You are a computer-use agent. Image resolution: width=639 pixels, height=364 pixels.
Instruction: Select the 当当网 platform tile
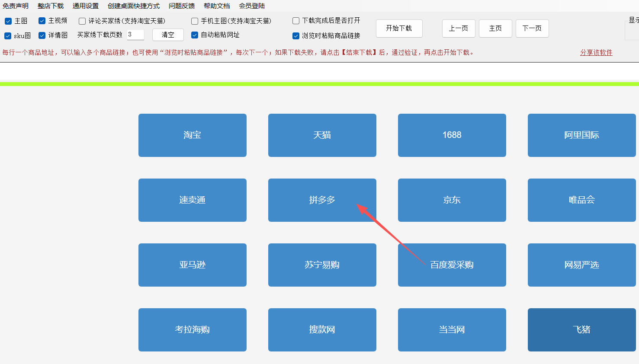[x=452, y=330]
